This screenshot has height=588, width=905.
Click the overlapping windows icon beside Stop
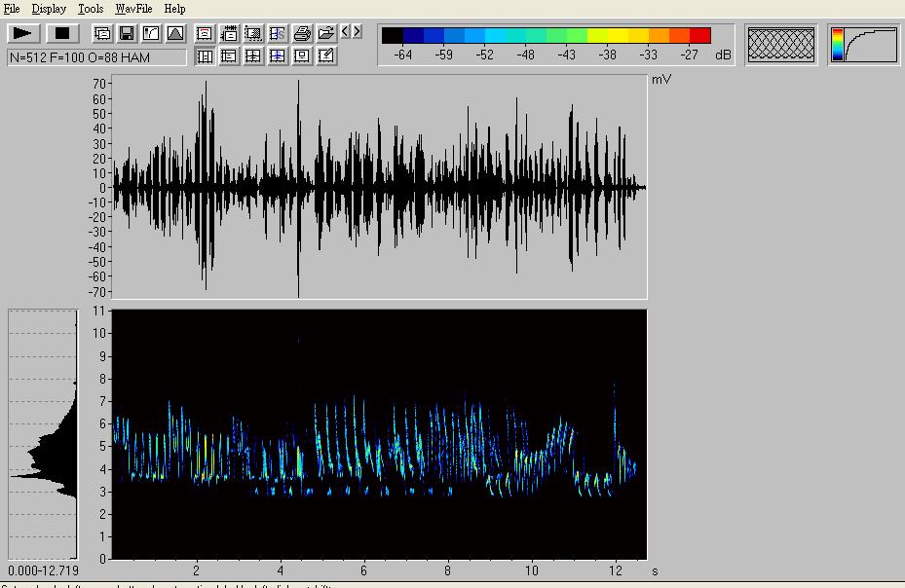[x=102, y=33]
